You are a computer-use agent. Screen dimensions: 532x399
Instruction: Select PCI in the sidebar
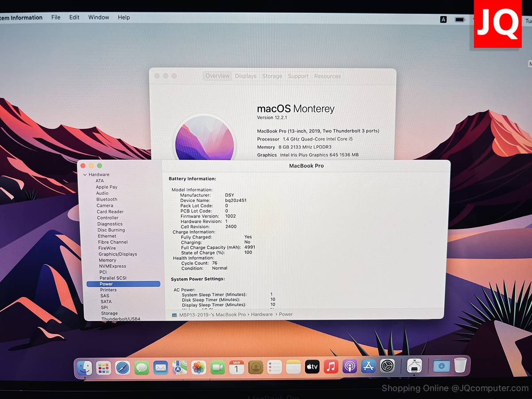click(x=103, y=272)
